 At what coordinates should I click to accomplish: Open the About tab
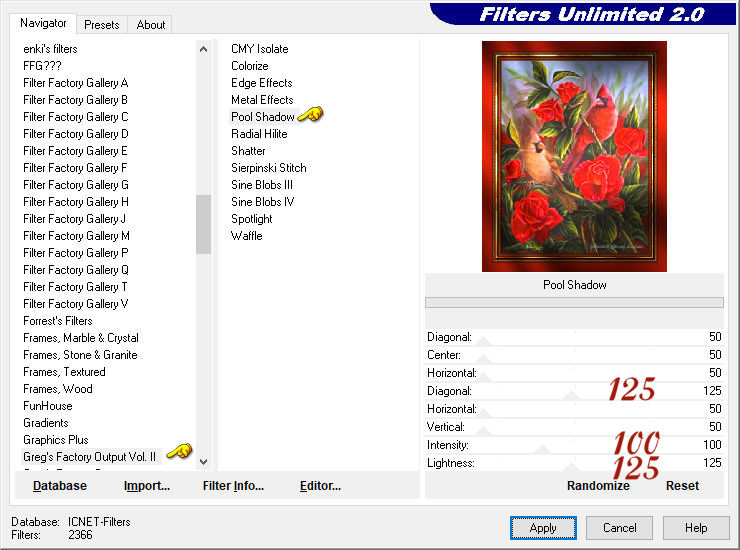[151, 25]
